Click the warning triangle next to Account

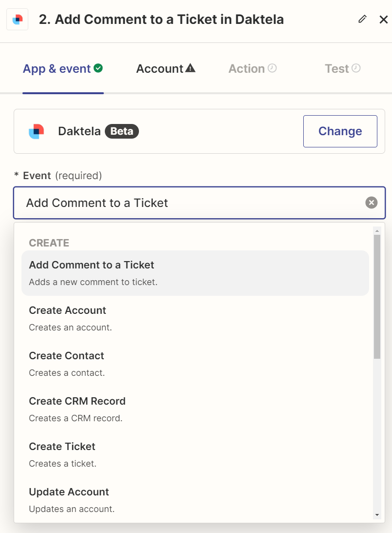190,68
